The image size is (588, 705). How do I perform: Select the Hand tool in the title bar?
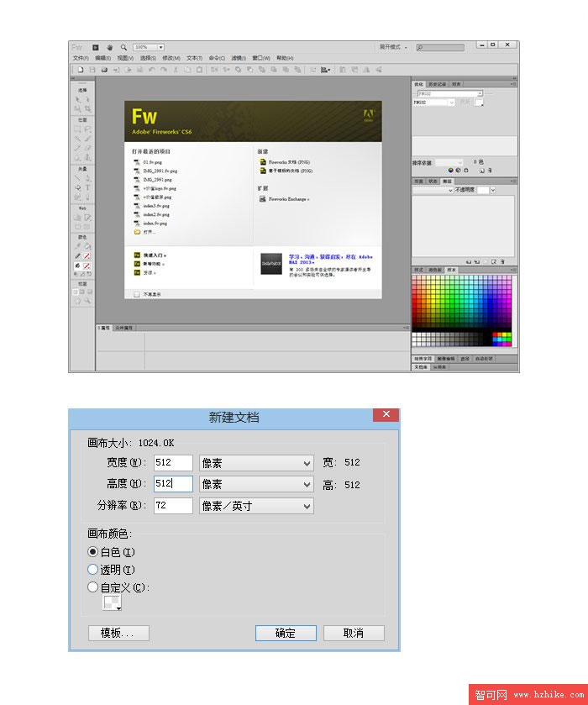tap(109, 47)
